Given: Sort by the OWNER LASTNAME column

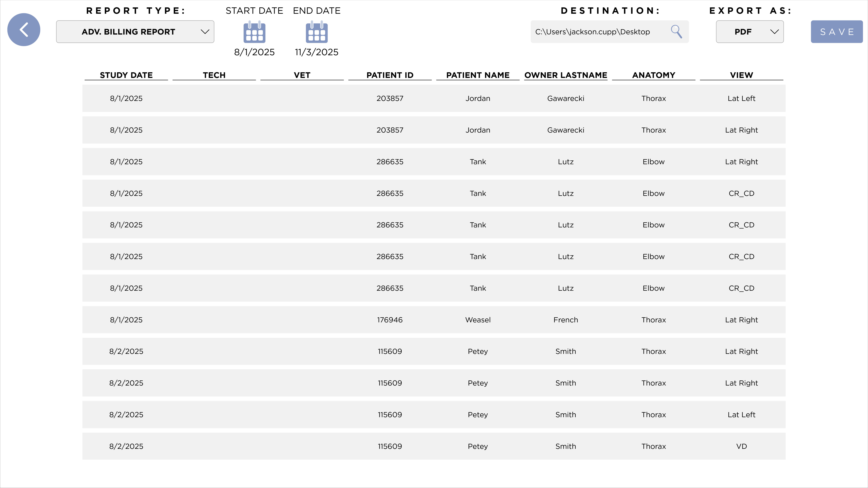Looking at the screenshot, I should (566, 75).
